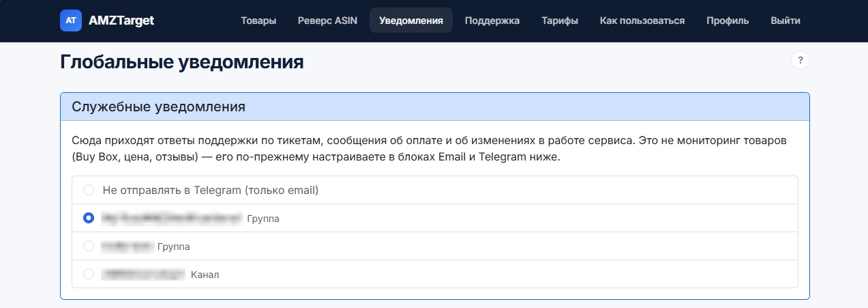Image resolution: width=868 pixels, height=308 pixels.
Task: Go to Профиль page
Action: (728, 20)
